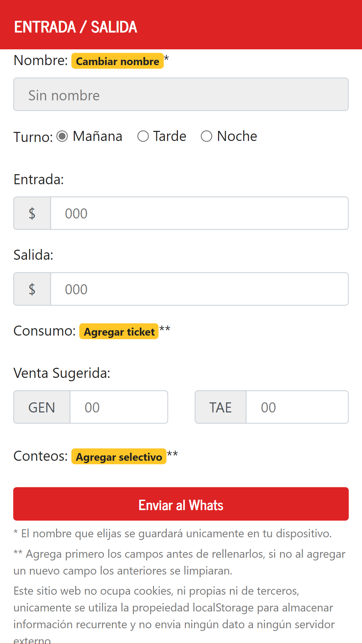This screenshot has width=362, height=644.
Task: Click the Noche label text
Action: 237,136
